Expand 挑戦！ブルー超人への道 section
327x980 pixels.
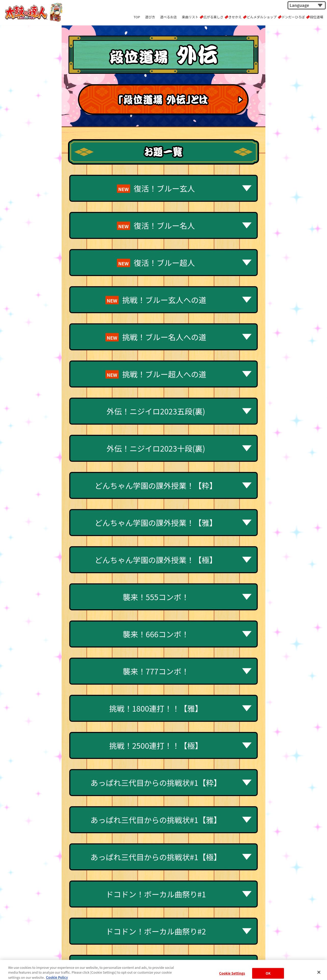point(163,374)
